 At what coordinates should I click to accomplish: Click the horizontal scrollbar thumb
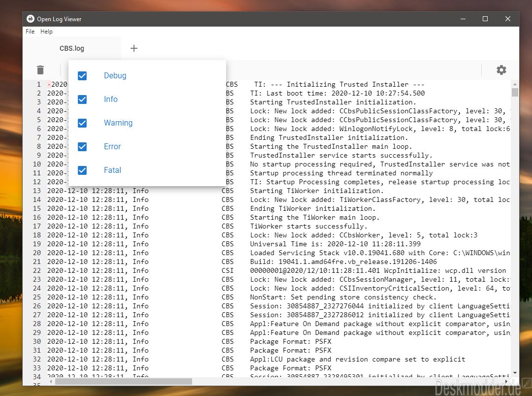[x=124, y=381]
